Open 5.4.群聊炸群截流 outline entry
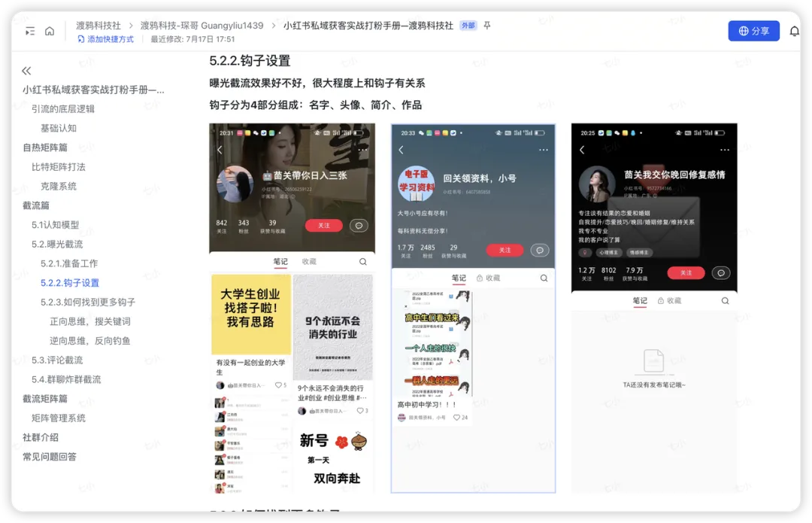 (66, 379)
